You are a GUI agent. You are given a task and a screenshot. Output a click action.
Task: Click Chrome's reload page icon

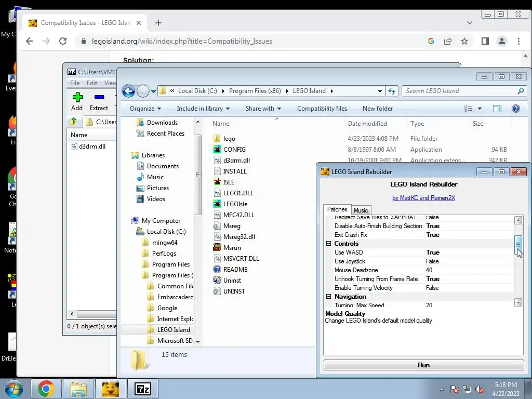(x=63, y=41)
